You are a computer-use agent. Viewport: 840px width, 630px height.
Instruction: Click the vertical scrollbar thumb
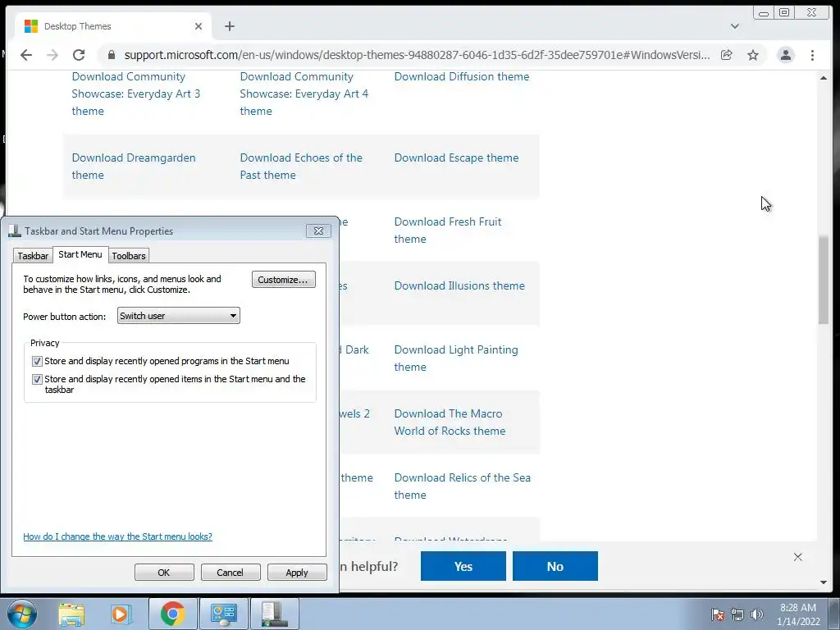coord(824,279)
